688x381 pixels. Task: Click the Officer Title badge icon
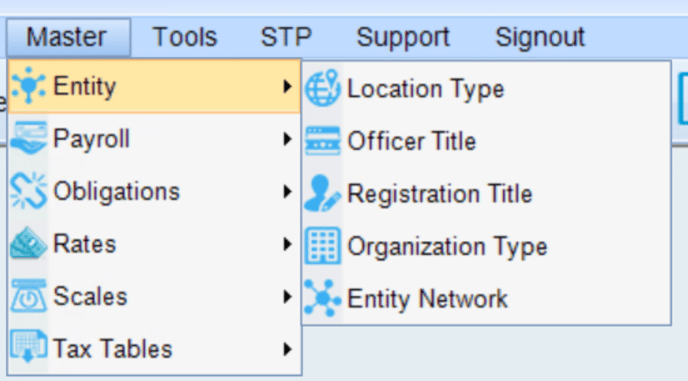pos(322,141)
